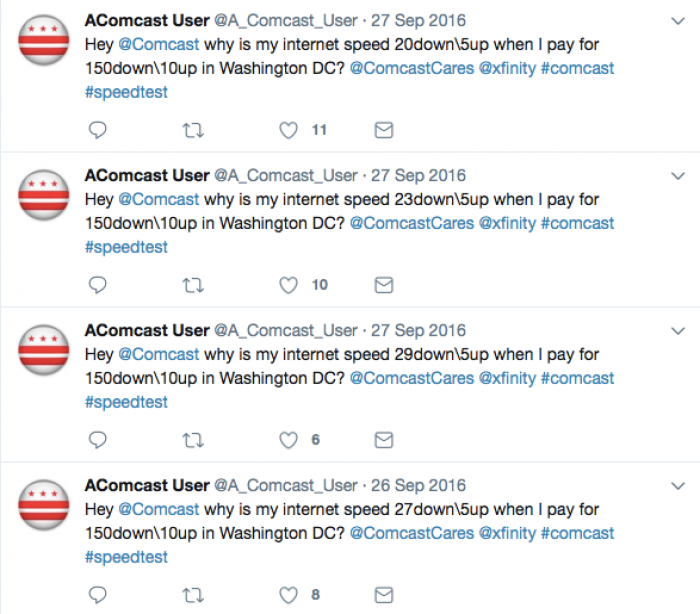Screen dimensions: 700x614
Task: Retweet the 29down\5up speed tweet
Action: [193, 440]
